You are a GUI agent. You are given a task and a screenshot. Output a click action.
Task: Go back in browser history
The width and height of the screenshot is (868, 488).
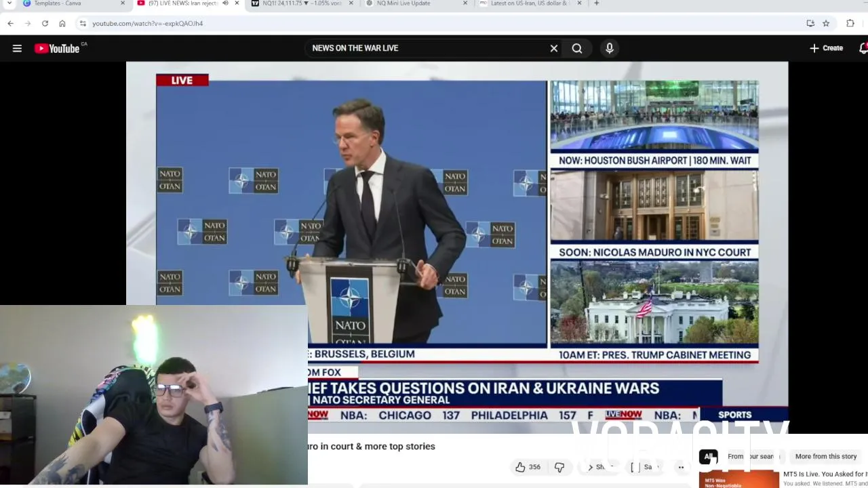(10, 23)
